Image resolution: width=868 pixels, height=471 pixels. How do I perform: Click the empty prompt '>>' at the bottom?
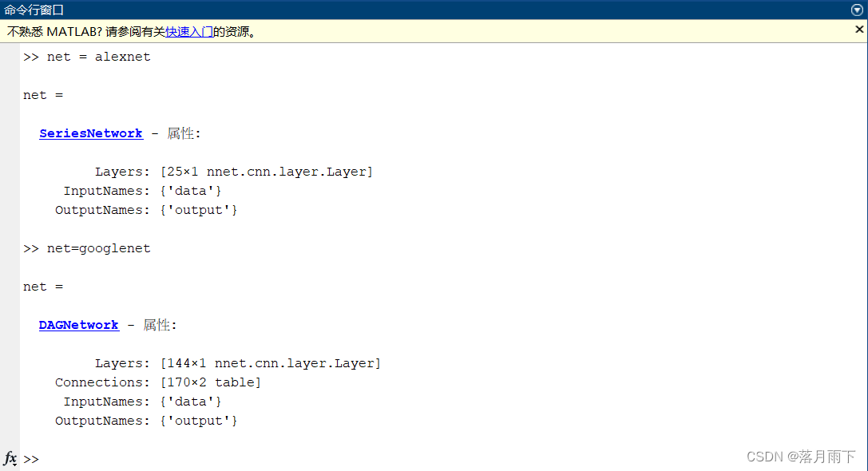tap(30, 459)
